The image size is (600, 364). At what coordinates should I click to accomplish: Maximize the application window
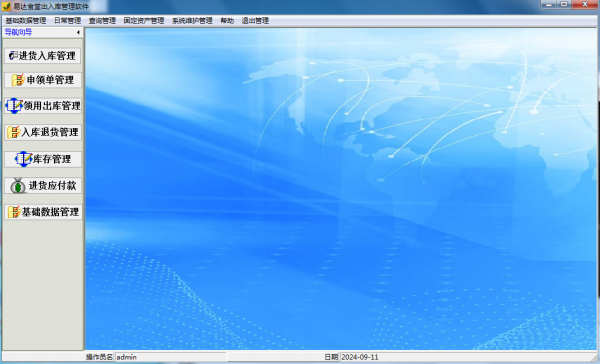564,5
